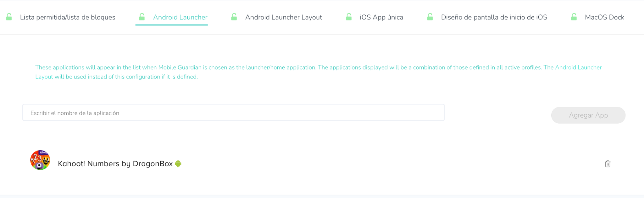The height and width of the screenshot is (198, 644).
Task: Click the lock icon beside Lista permitida/lista de bloques
Action: click(x=9, y=17)
